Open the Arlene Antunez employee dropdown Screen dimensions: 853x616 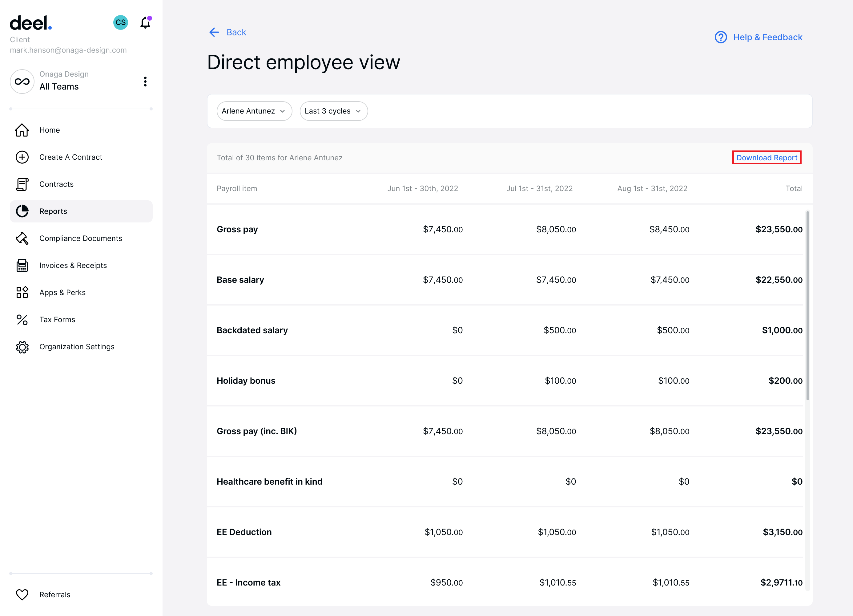point(254,111)
